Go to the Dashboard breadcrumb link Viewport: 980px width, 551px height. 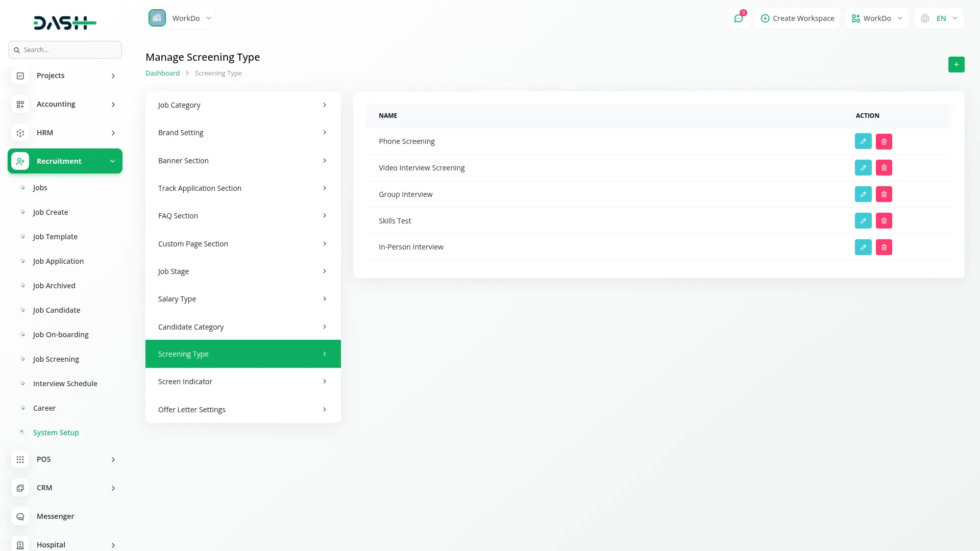162,73
